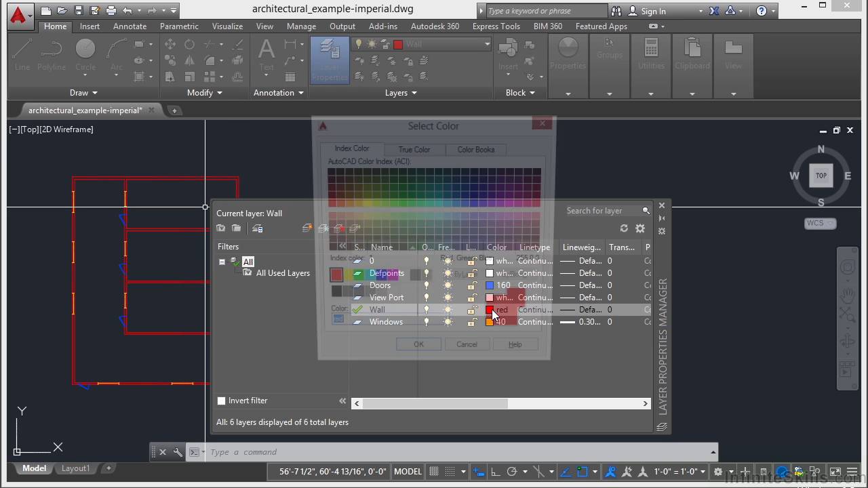
Task: Click the Autodesk Exchange X icon
Action: pyautogui.click(x=714, y=11)
